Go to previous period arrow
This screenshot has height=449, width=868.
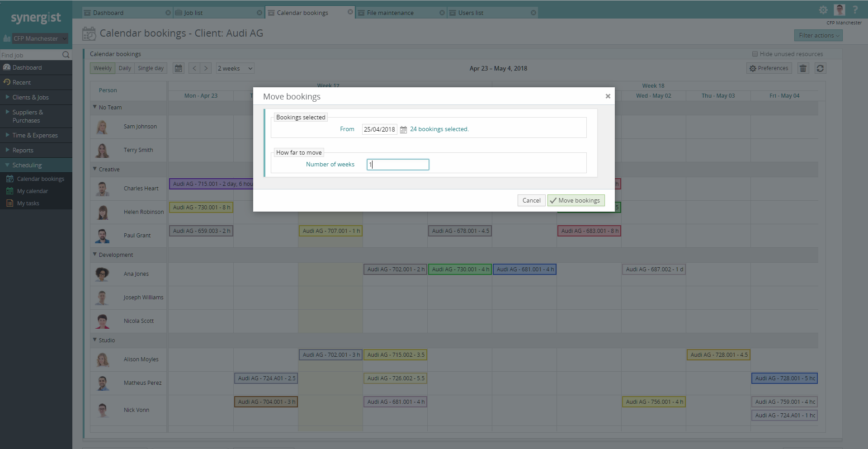pos(194,68)
